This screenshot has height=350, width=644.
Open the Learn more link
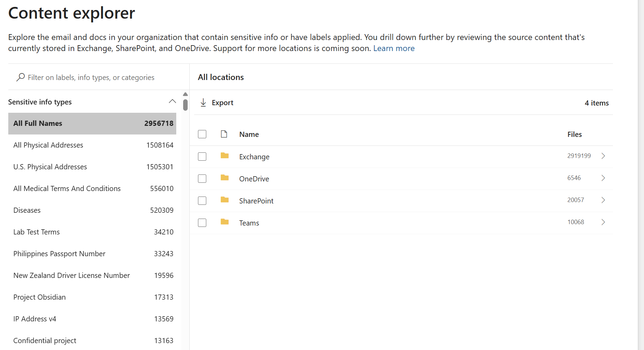click(394, 48)
